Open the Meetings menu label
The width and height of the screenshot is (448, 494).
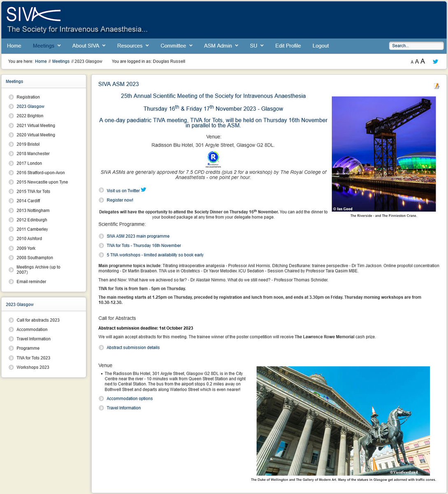[x=44, y=46]
